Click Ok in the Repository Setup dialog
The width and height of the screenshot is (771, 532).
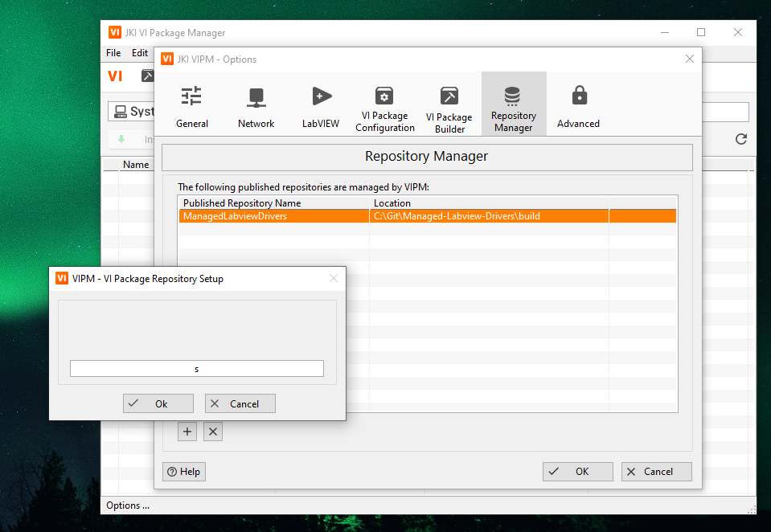158,403
